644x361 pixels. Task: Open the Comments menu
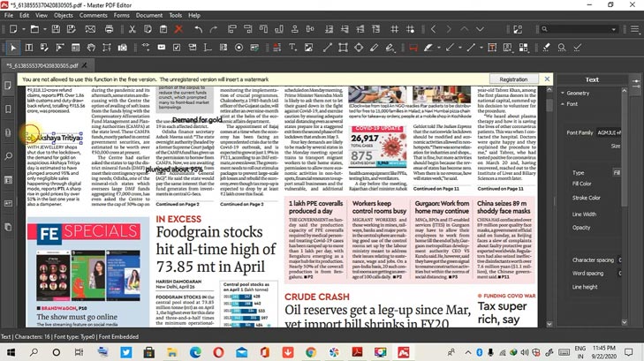(x=94, y=15)
